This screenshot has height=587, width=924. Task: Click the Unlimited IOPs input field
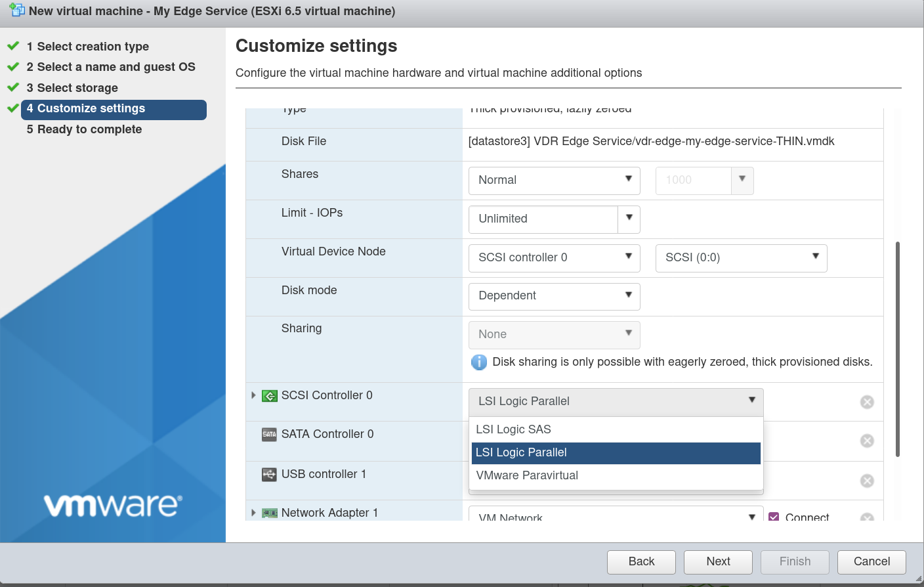click(543, 219)
